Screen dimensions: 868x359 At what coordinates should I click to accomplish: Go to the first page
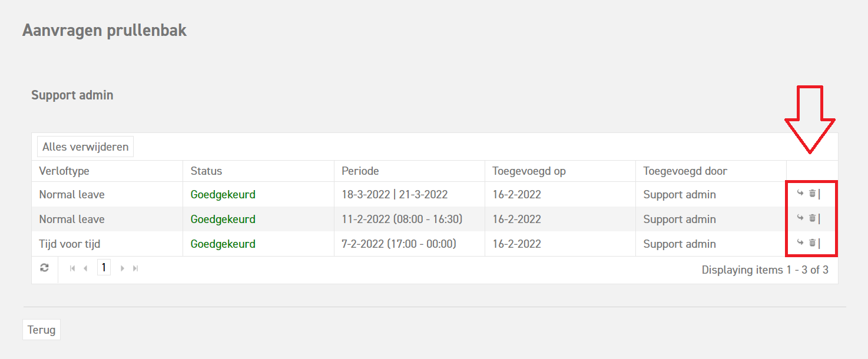coord(72,268)
